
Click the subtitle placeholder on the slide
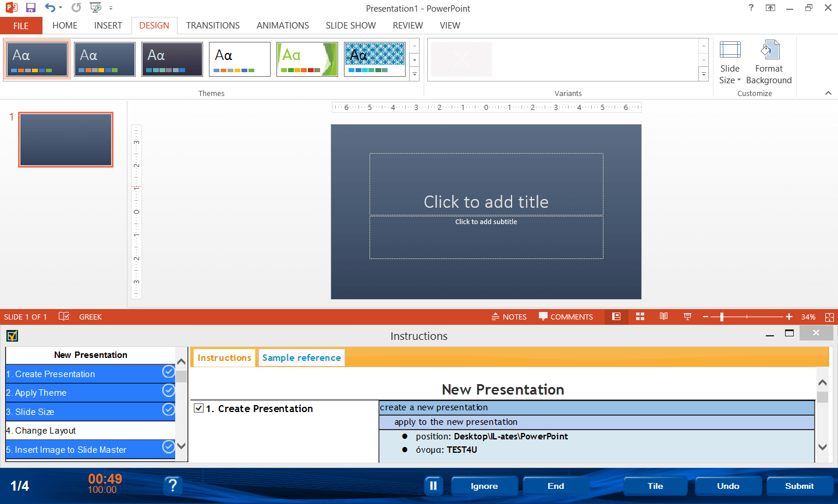pyautogui.click(x=486, y=237)
